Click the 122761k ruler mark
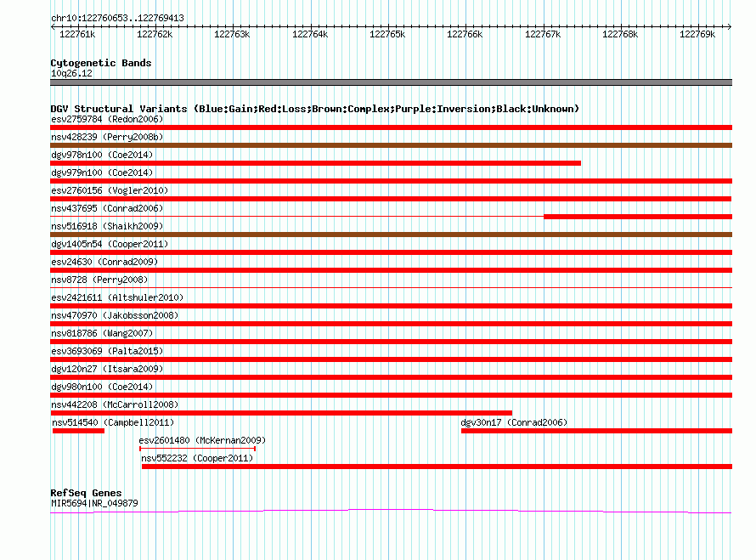756x560 pixels. (77, 34)
